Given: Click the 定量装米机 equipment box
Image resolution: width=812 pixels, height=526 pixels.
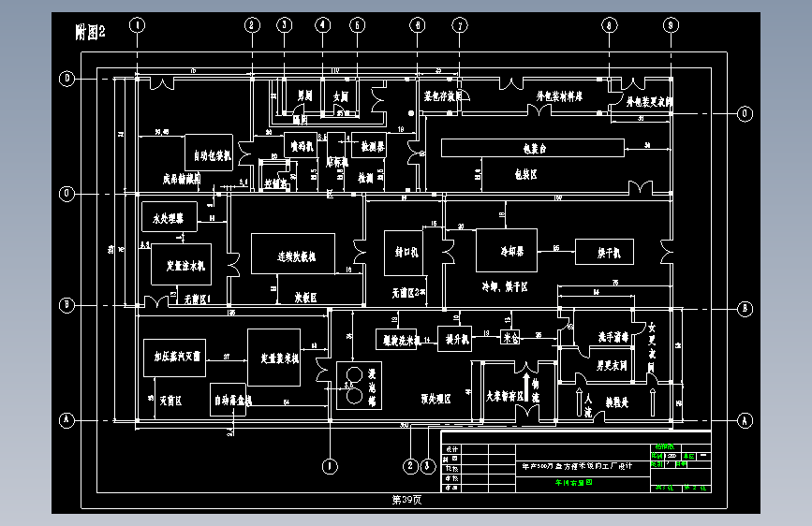Looking at the screenshot, I should pyautogui.click(x=274, y=358).
